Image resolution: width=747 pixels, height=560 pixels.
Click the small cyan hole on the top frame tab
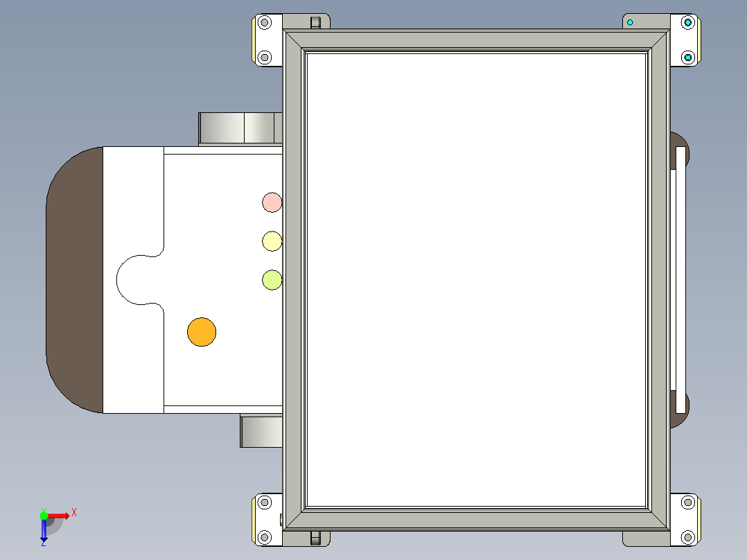[631, 22]
